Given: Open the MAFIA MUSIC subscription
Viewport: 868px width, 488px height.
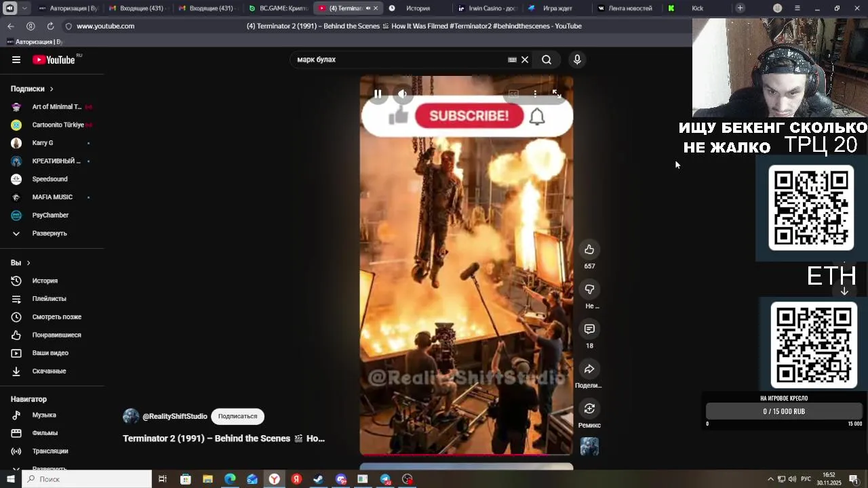Looking at the screenshot, I should 52,197.
